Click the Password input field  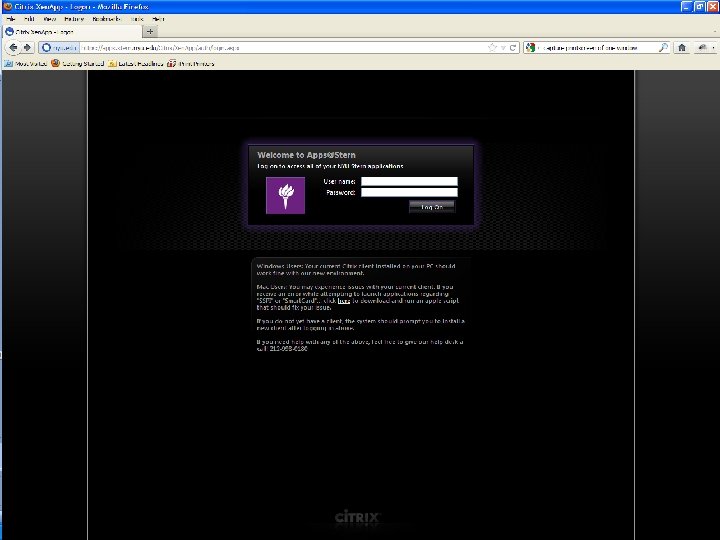tap(409, 192)
